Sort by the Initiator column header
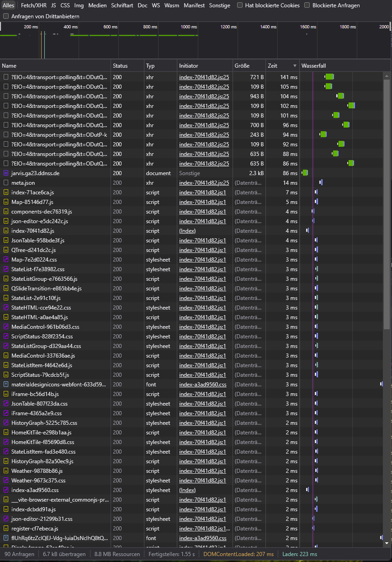The image size is (392, 562). [x=205, y=66]
